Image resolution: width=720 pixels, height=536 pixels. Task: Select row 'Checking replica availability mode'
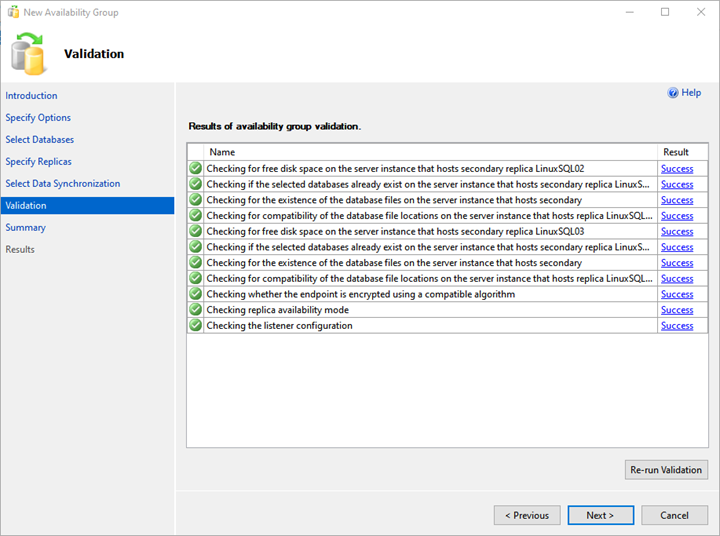[x=448, y=310]
